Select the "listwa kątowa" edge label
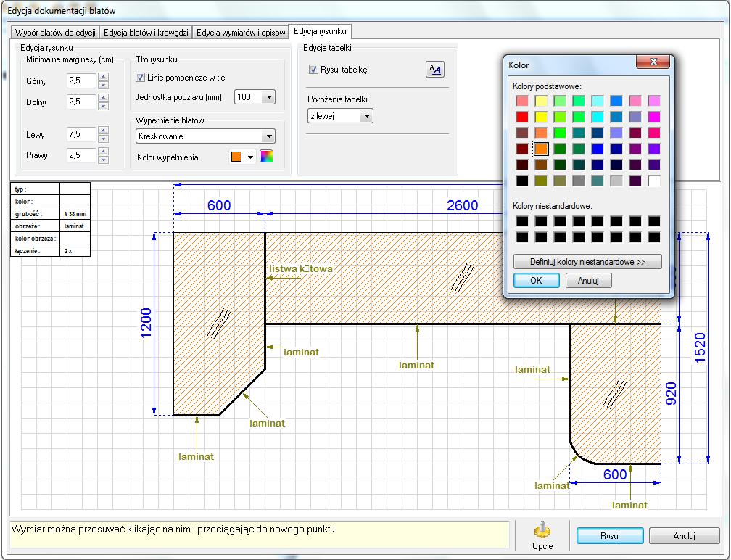This screenshot has height=560, width=731. click(x=301, y=268)
